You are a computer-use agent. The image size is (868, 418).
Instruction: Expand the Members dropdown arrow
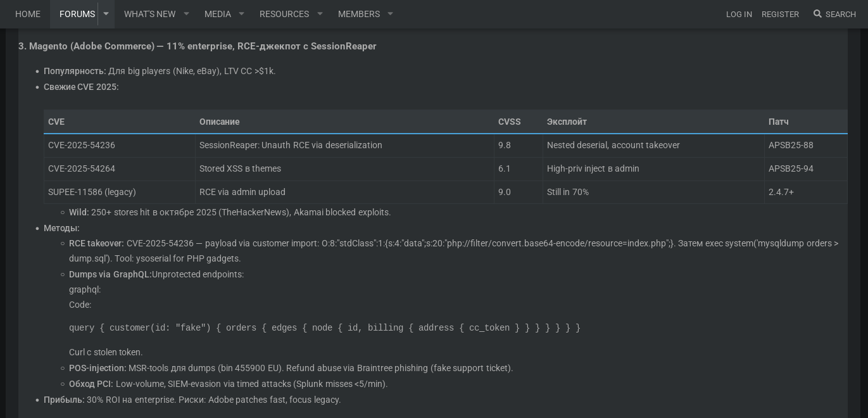click(390, 14)
